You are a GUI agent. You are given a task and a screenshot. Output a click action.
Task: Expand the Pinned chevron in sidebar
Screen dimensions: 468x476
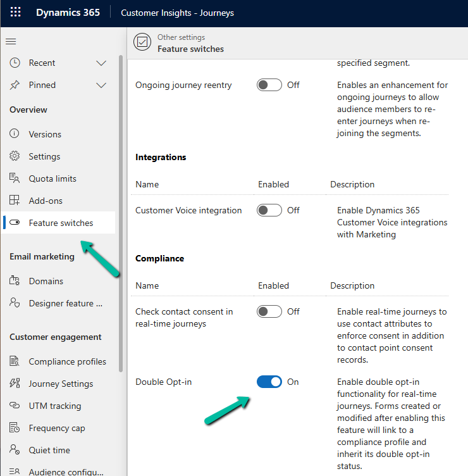point(101,85)
